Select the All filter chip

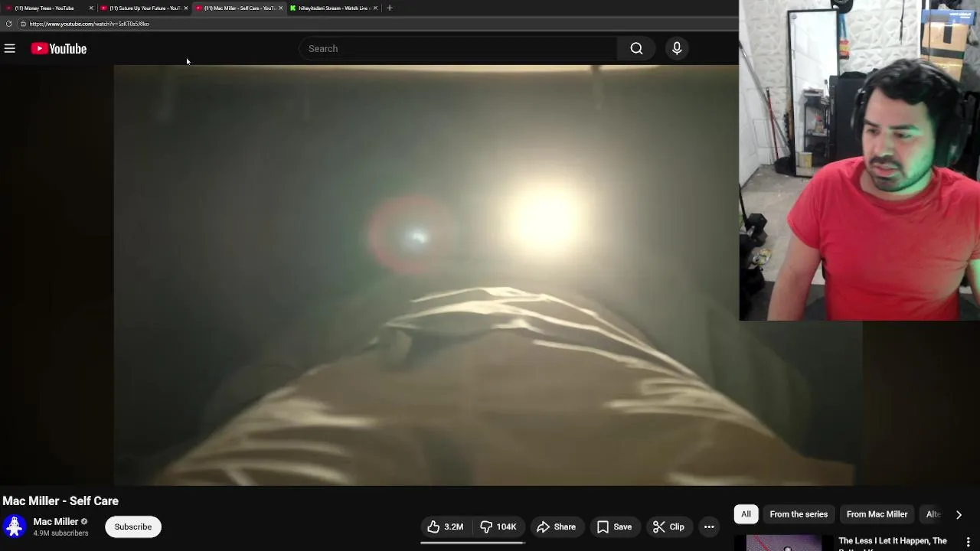[x=746, y=514]
